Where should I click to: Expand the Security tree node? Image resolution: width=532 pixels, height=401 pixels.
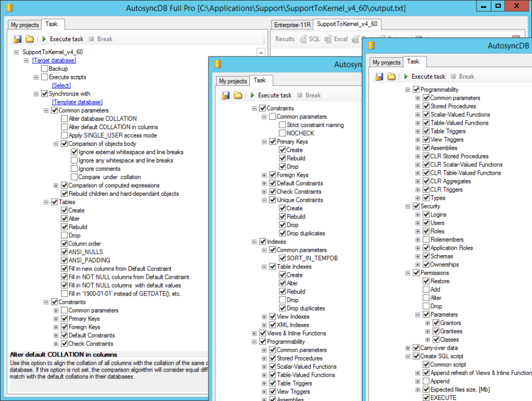(x=408, y=206)
